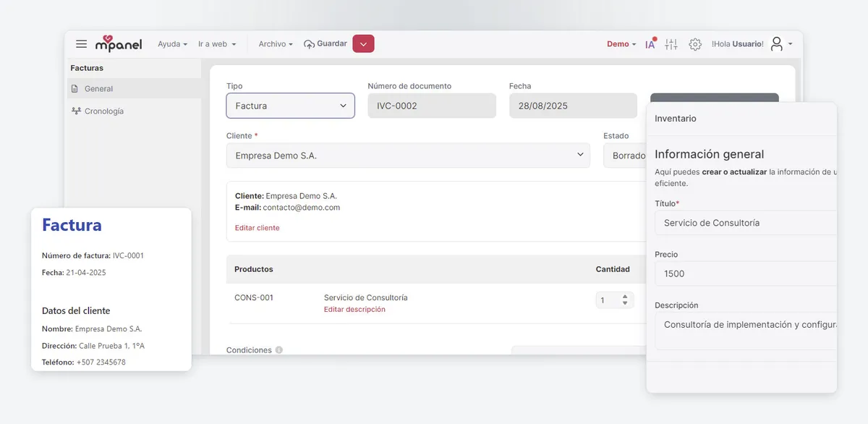Open the Demo account dropdown
Viewport: 868px width, 424px height.
pyautogui.click(x=621, y=44)
